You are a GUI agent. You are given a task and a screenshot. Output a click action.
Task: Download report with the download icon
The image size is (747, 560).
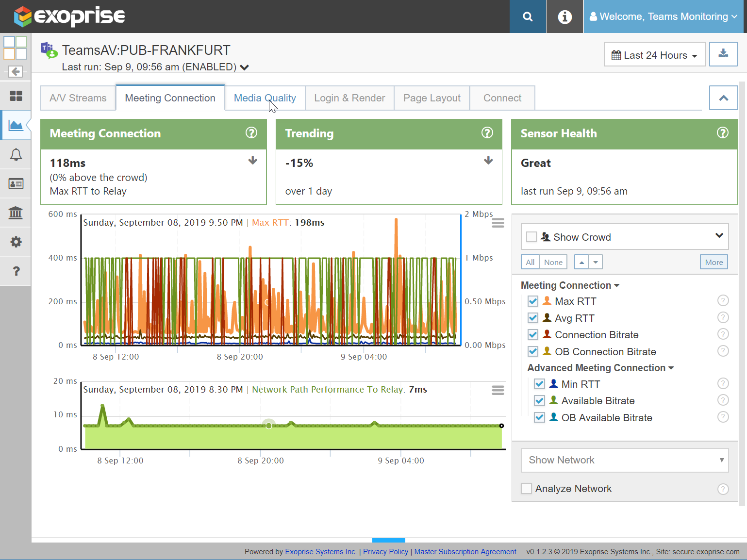[x=723, y=54]
